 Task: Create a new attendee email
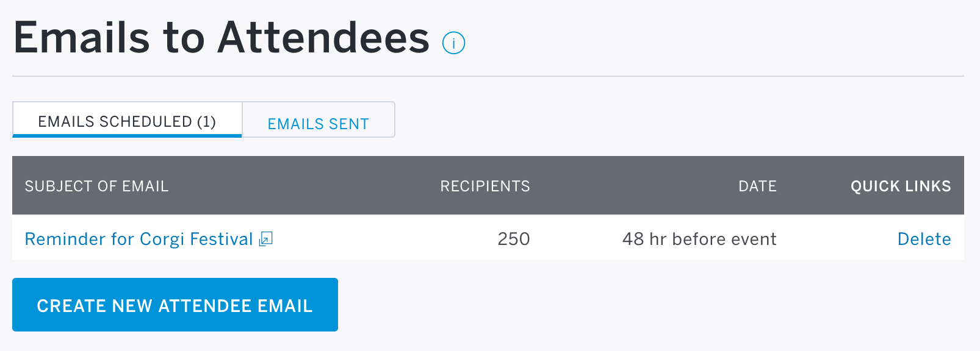tap(175, 305)
